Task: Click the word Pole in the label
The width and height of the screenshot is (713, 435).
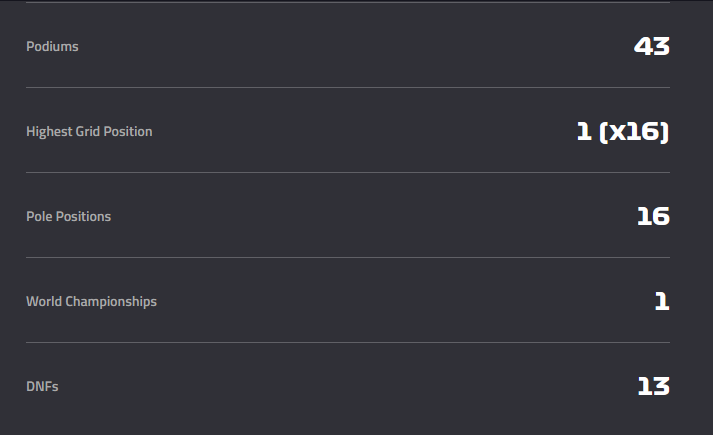Action: [39, 217]
